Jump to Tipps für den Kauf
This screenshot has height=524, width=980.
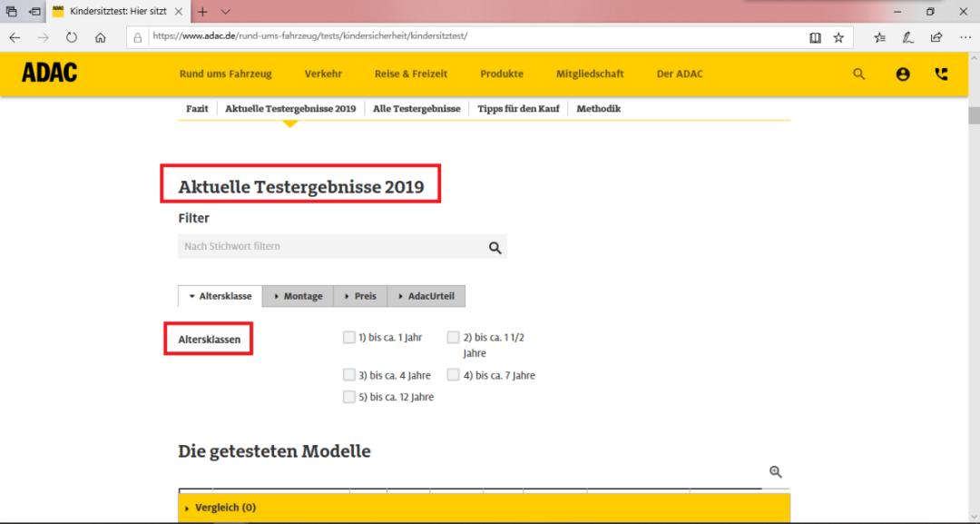pyautogui.click(x=519, y=109)
